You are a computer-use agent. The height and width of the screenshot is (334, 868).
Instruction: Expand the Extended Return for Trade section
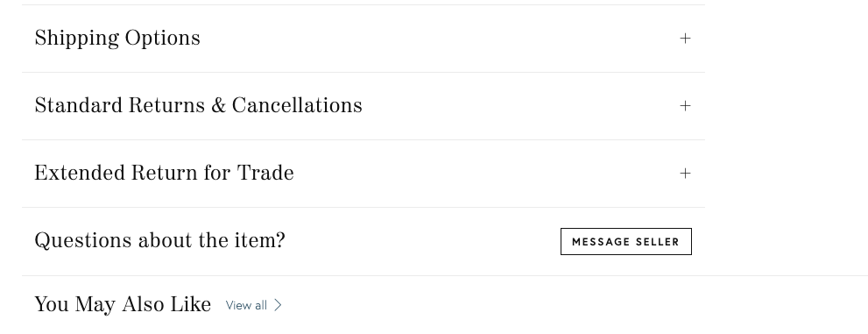pyautogui.click(x=363, y=174)
